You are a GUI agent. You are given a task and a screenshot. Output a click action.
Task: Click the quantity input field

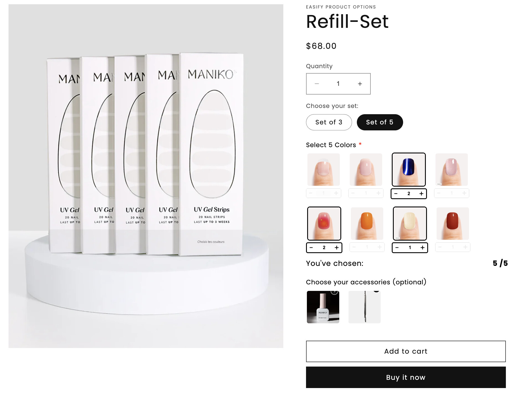(x=338, y=84)
